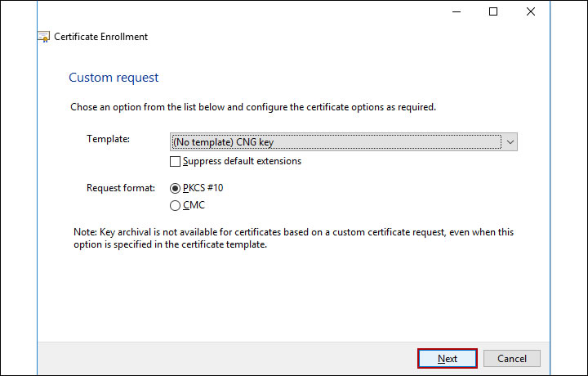Click the 'Request format:' label
This screenshot has width=588, height=376.
coord(120,188)
